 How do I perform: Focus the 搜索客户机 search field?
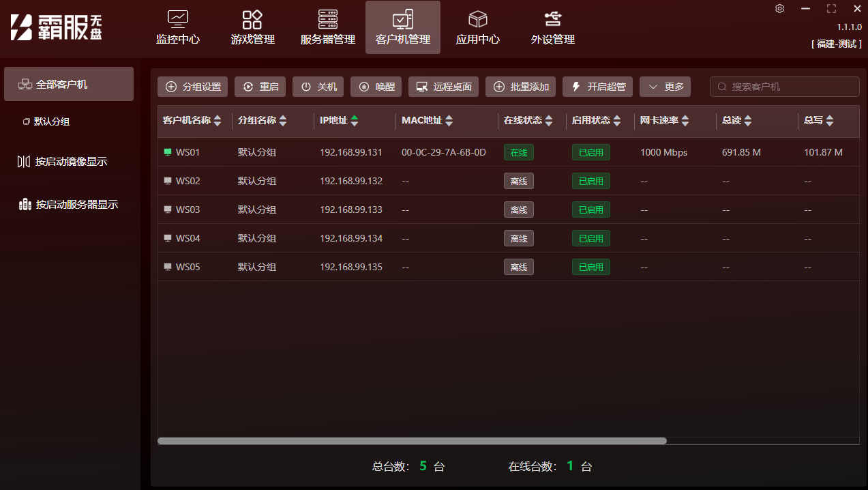point(785,87)
